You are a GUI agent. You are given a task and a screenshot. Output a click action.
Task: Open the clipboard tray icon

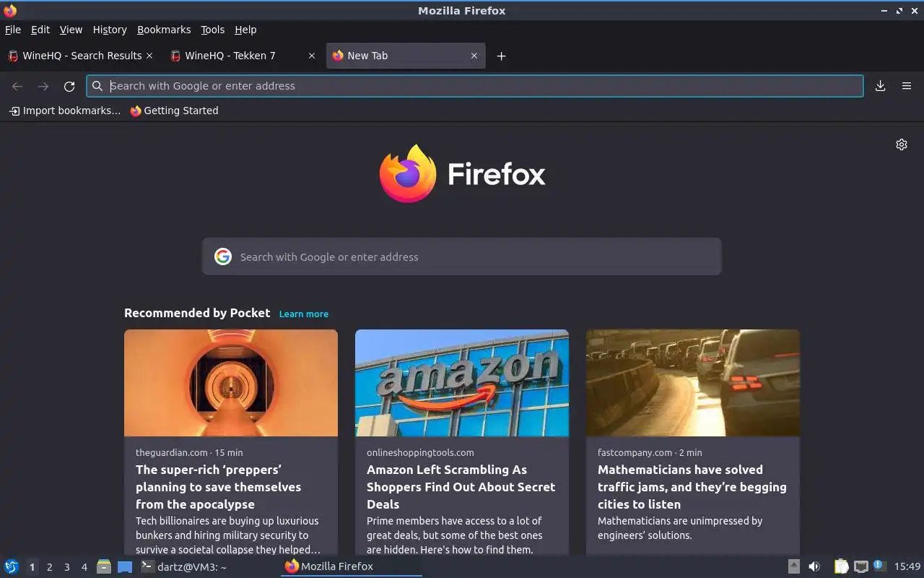coord(841,566)
